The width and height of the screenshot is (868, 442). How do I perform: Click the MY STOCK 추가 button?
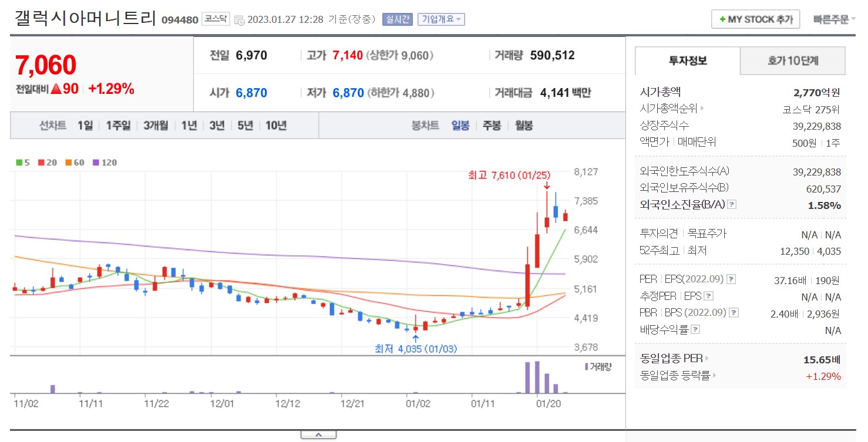(756, 19)
